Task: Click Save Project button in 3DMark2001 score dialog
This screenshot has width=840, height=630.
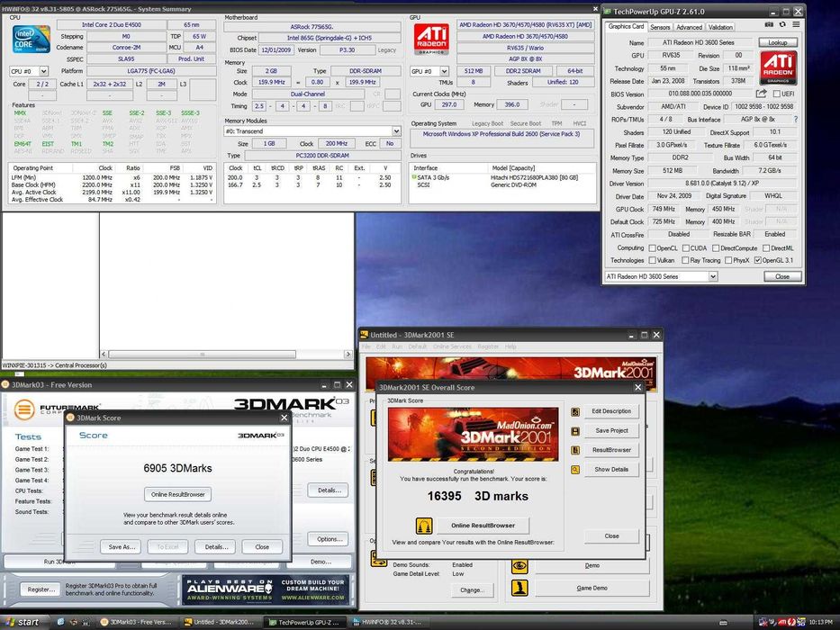Action: point(611,431)
